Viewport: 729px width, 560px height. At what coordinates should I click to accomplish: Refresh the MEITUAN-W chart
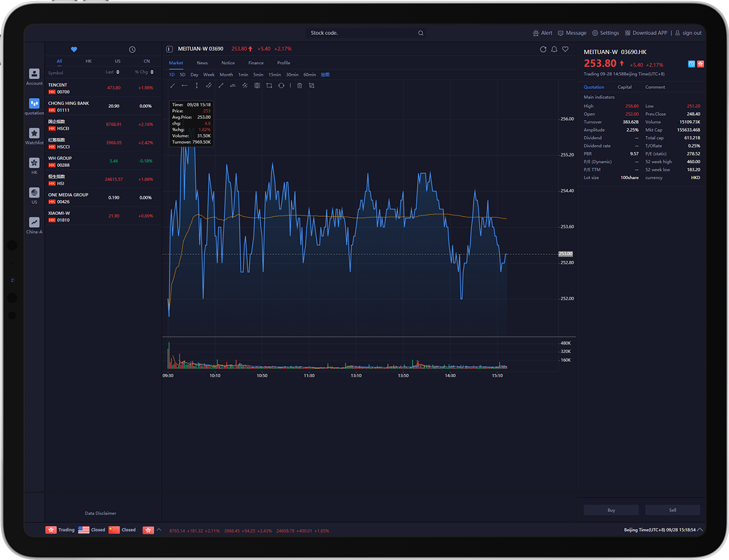coord(543,49)
